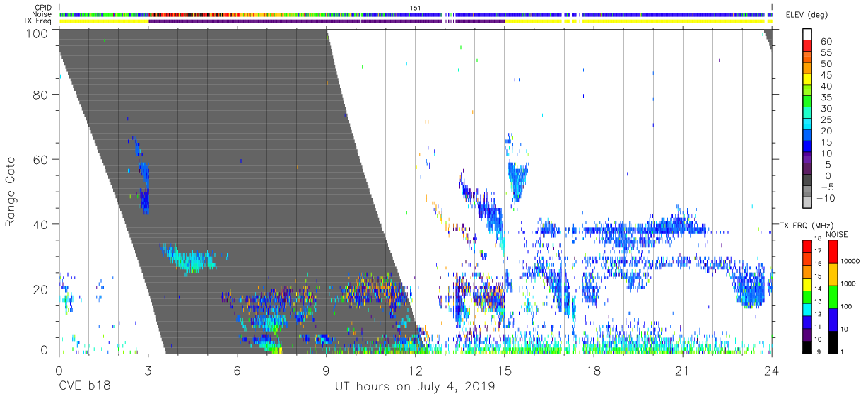Click the 'Noise' strip label at top left
The image size is (868, 401).
[42, 14]
